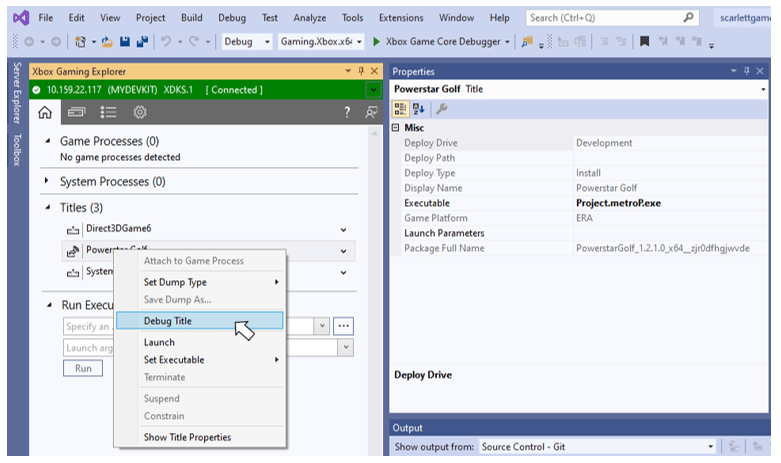This screenshot has height=463, width=781.
Task: Click the Categorized view icon in Properties
Action: click(x=400, y=109)
